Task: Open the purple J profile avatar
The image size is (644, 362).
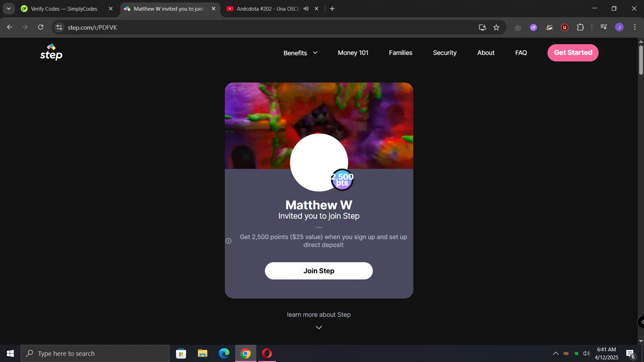Action: tap(619, 27)
